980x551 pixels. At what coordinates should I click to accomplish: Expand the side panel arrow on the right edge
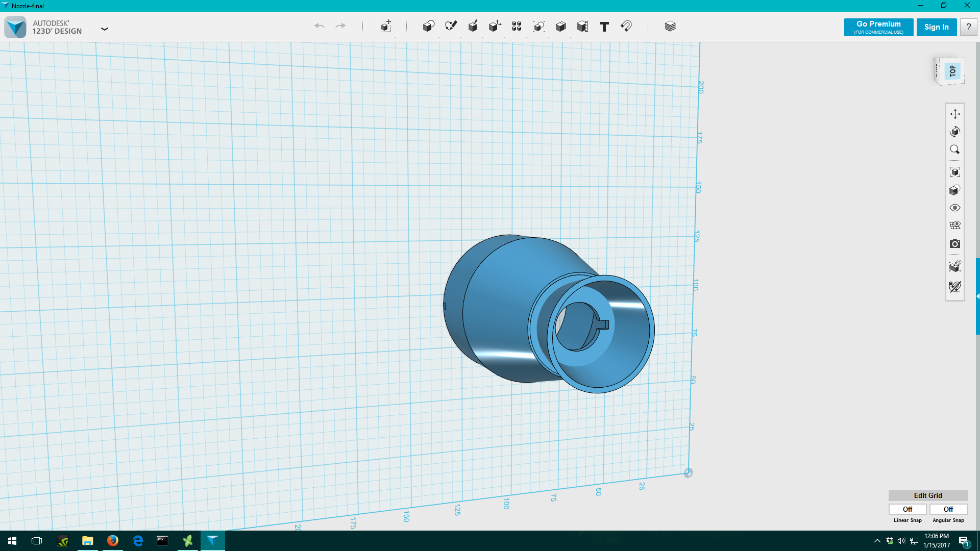[977, 296]
